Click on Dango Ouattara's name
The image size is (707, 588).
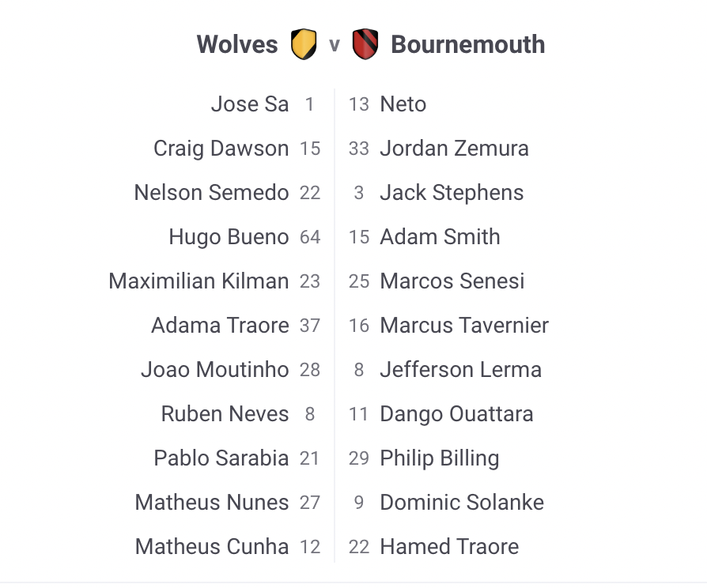456,414
